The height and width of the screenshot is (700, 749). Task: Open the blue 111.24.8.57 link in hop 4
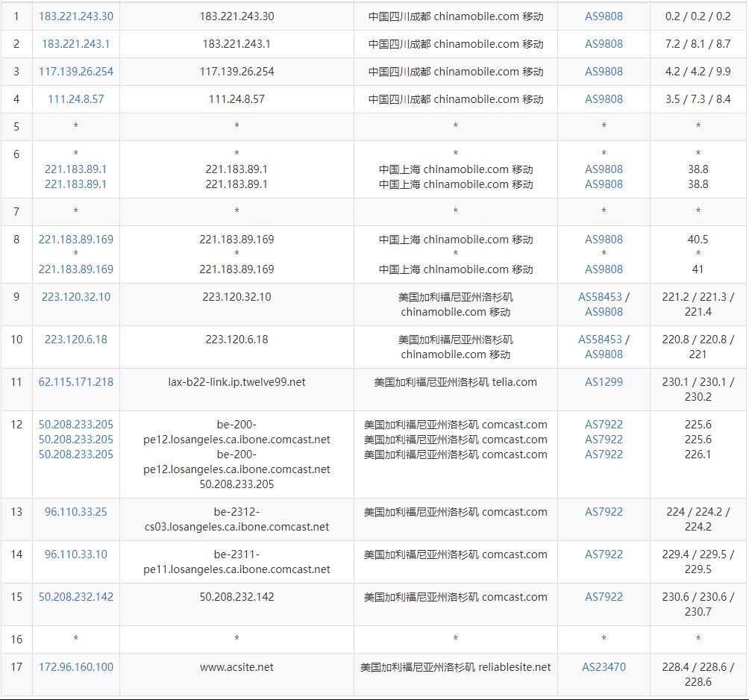click(76, 99)
